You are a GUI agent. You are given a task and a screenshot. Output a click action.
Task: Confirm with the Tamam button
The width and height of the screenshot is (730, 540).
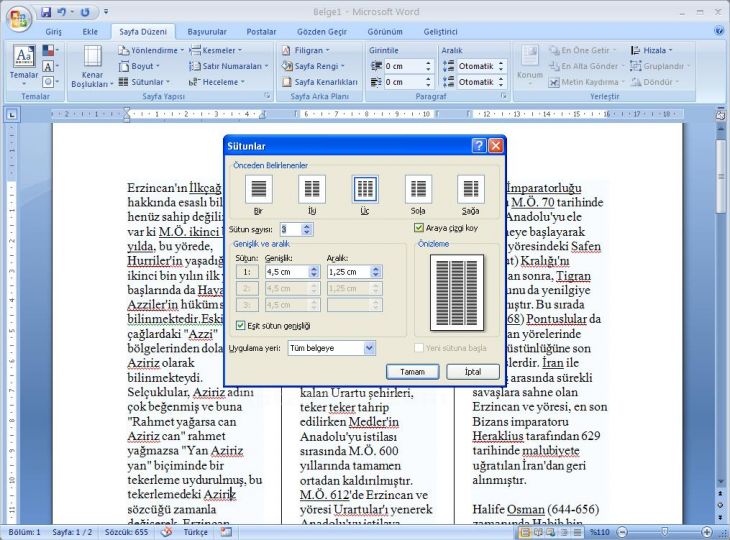point(412,371)
